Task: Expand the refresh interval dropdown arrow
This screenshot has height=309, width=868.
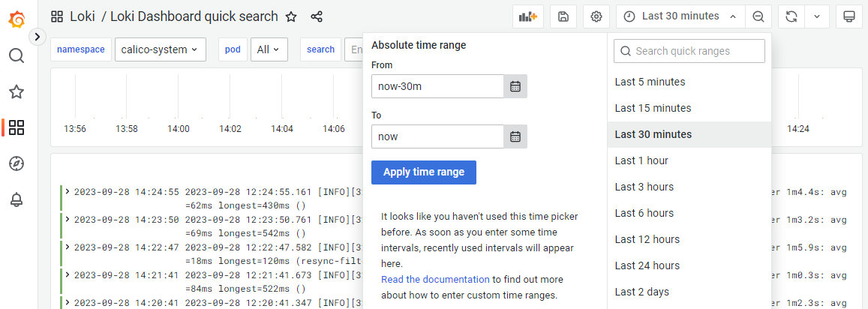Action: (817, 16)
